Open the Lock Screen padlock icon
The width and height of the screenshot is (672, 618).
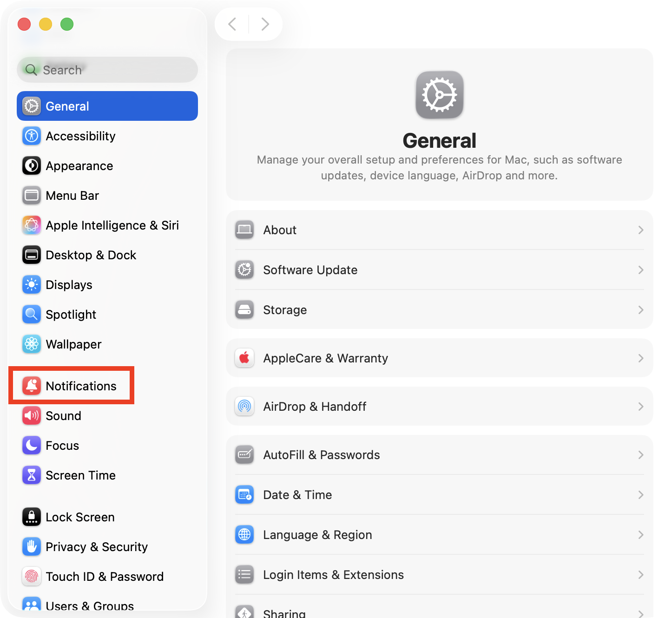(31, 517)
